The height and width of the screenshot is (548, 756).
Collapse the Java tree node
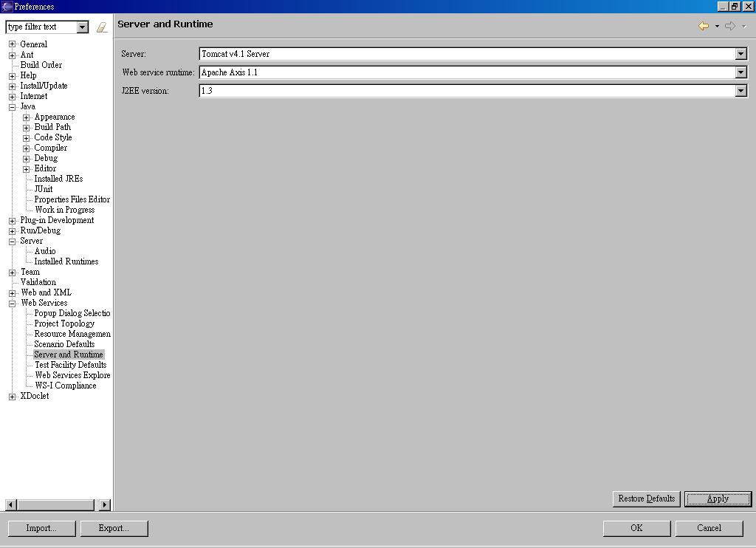12,107
